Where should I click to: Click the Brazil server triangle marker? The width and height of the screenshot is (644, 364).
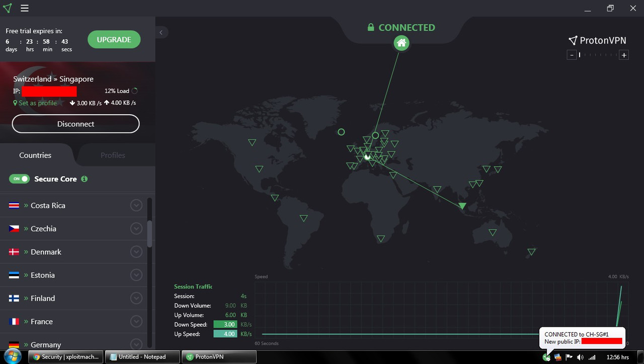[303, 218]
